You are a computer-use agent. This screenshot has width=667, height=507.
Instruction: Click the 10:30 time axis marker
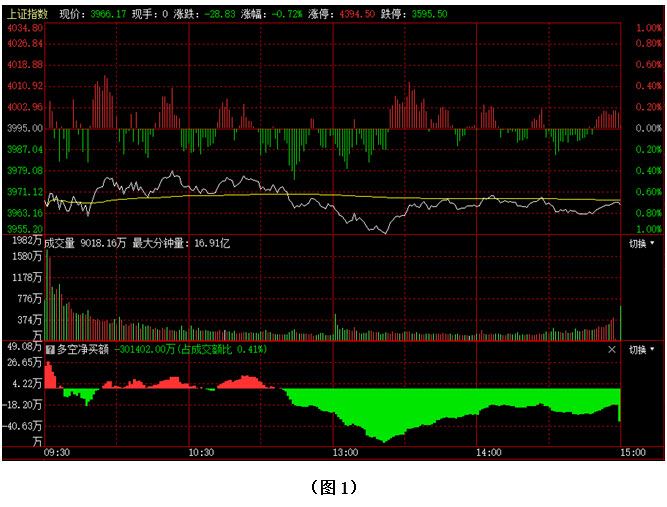(201, 453)
